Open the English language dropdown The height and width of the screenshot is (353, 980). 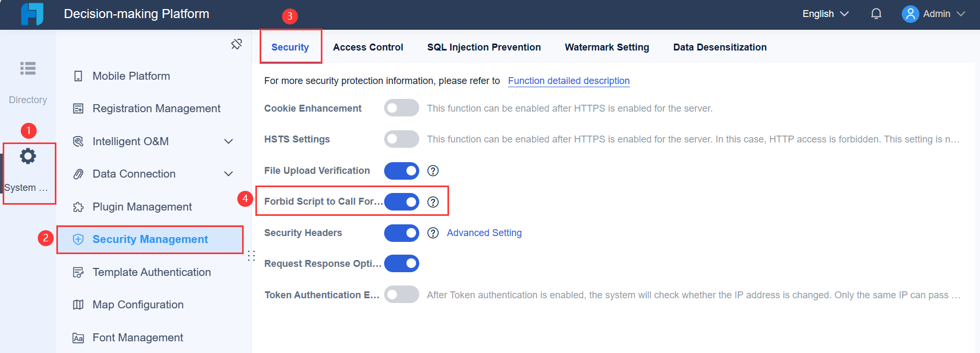[825, 14]
